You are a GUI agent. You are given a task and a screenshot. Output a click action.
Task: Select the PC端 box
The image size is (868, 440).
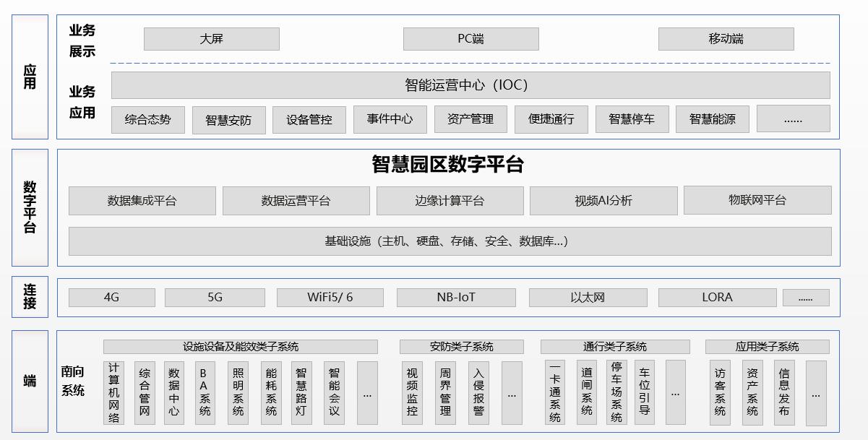(470, 39)
